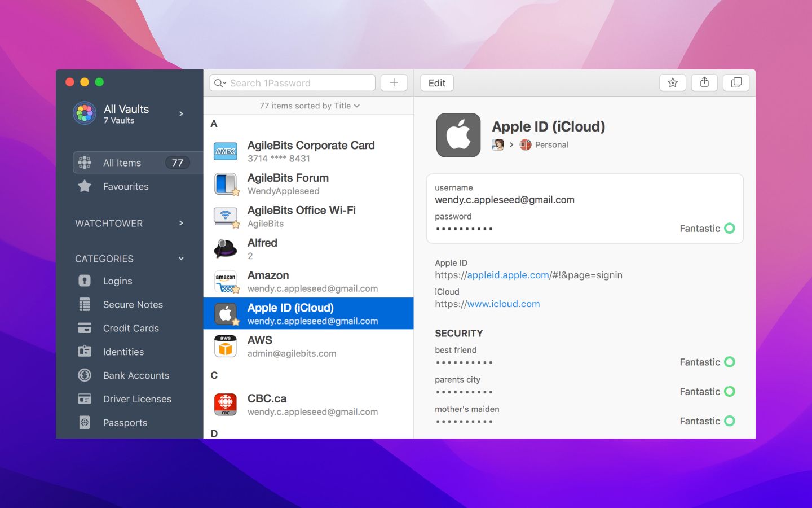Click the Identities badge icon
This screenshot has width=812, height=508.
85,352
